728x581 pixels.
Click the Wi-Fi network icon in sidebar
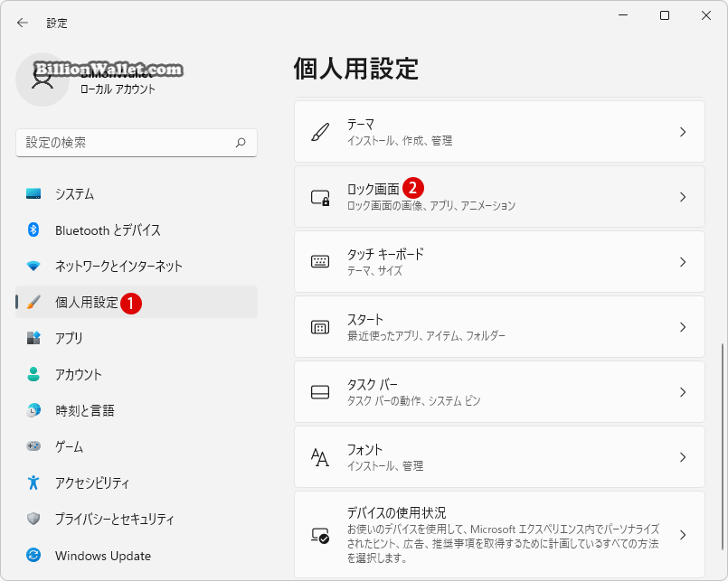coord(33,266)
